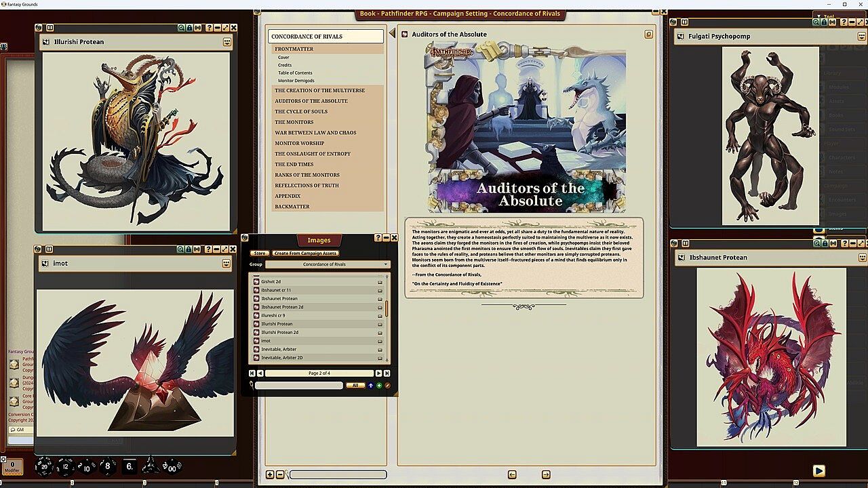The image size is (868, 488).
Task: Open The Cycle of Souls chapter
Action: (328, 111)
